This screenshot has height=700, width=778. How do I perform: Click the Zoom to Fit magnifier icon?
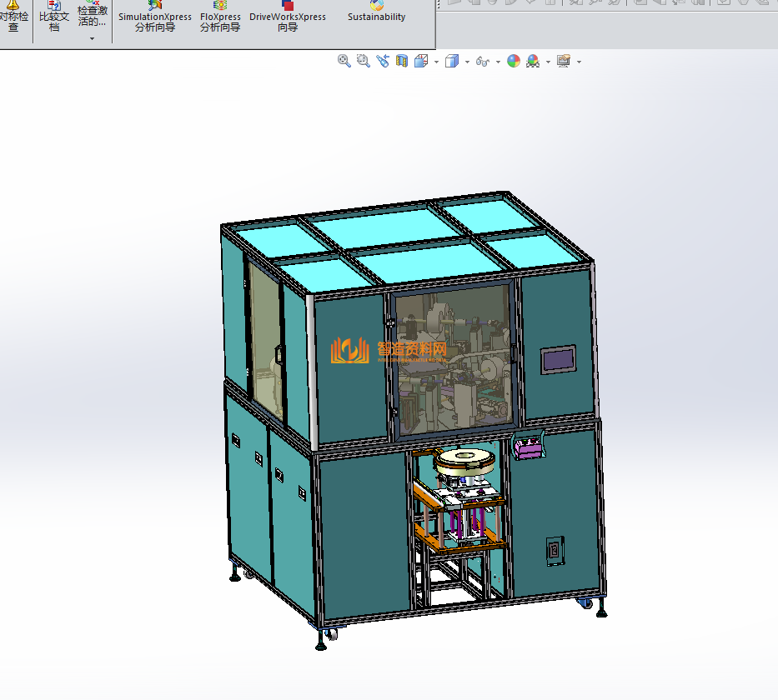(x=344, y=61)
